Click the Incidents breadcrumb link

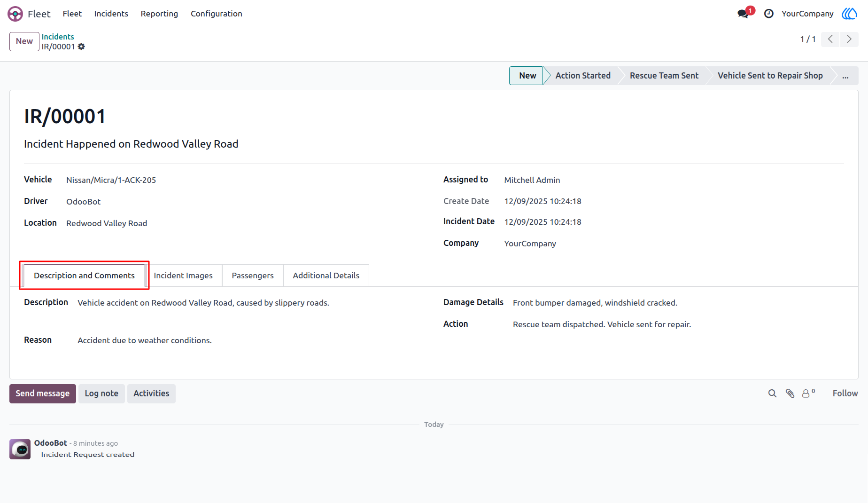(x=58, y=37)
